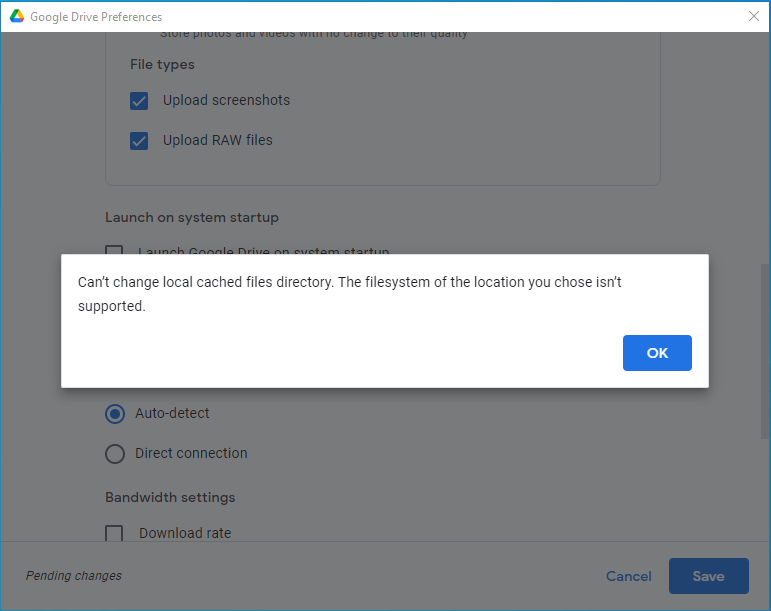Uncheck the Upload RAW files checkbox
This screenshot has width=771, height=611.
point(139,141)
